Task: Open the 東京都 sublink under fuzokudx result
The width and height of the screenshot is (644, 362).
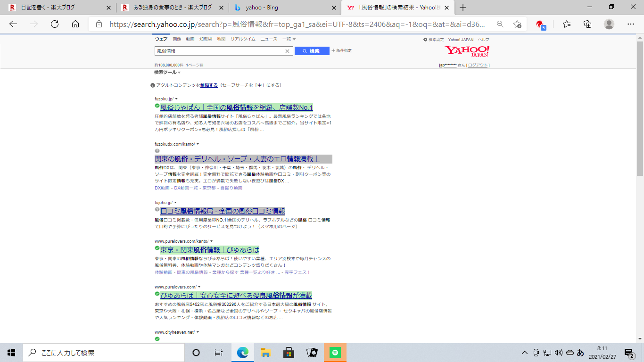Action: [x=209, y=188]
